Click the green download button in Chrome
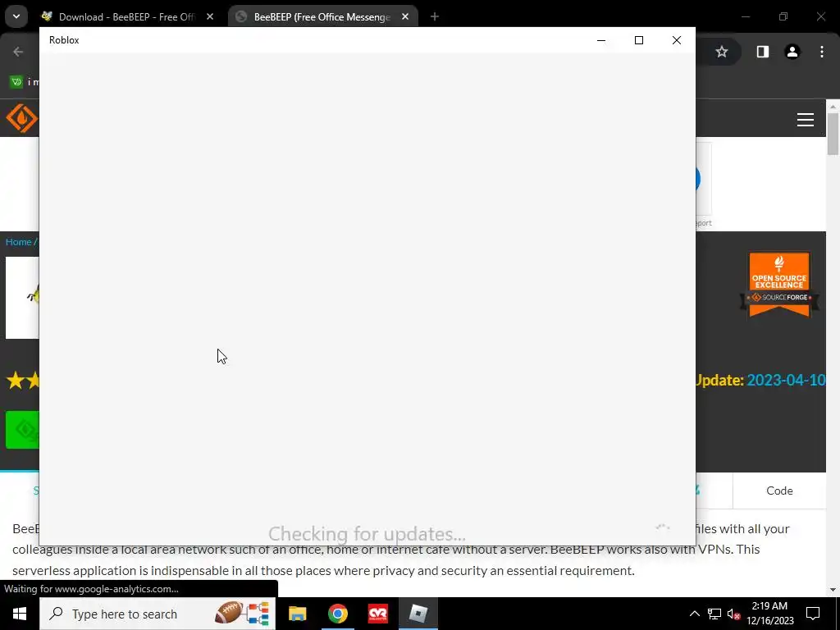 22,430
